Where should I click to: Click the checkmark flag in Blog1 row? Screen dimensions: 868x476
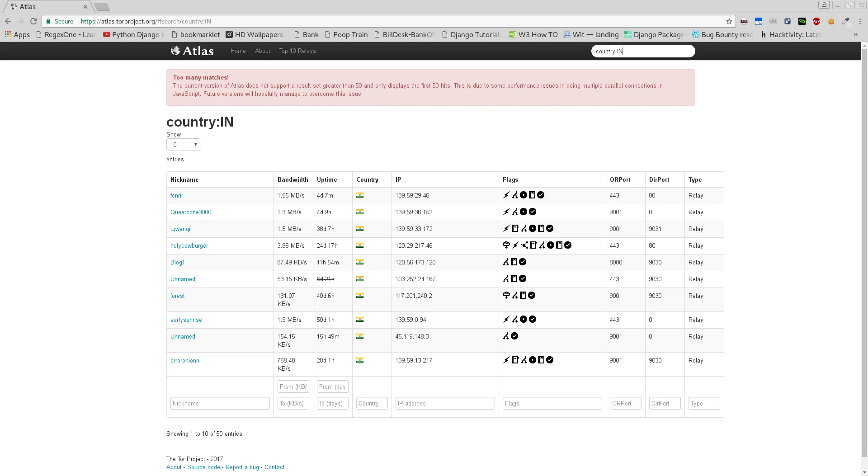coord(523,262)
